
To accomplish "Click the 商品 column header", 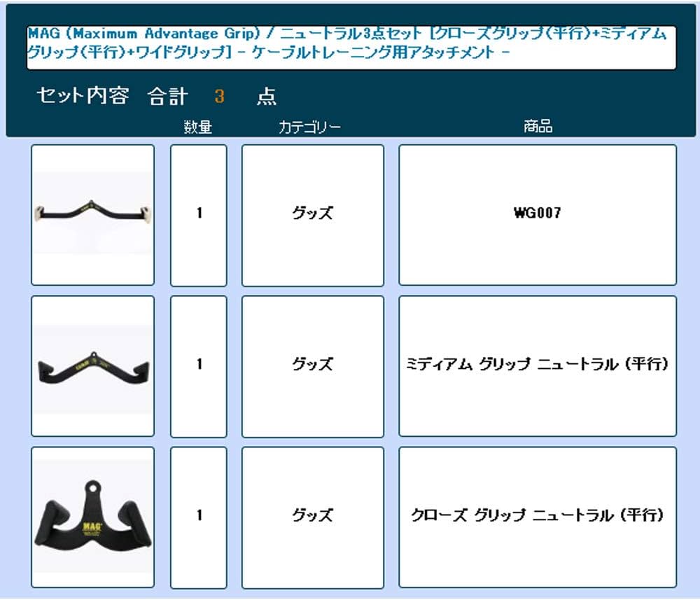I will pyautogui.click(x=538, y=126).
